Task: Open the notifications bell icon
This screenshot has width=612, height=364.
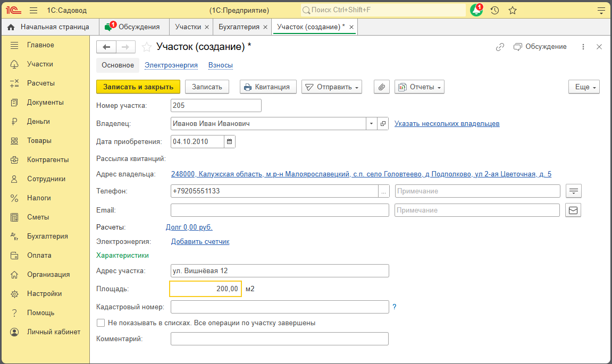Action: pos(476,10)
